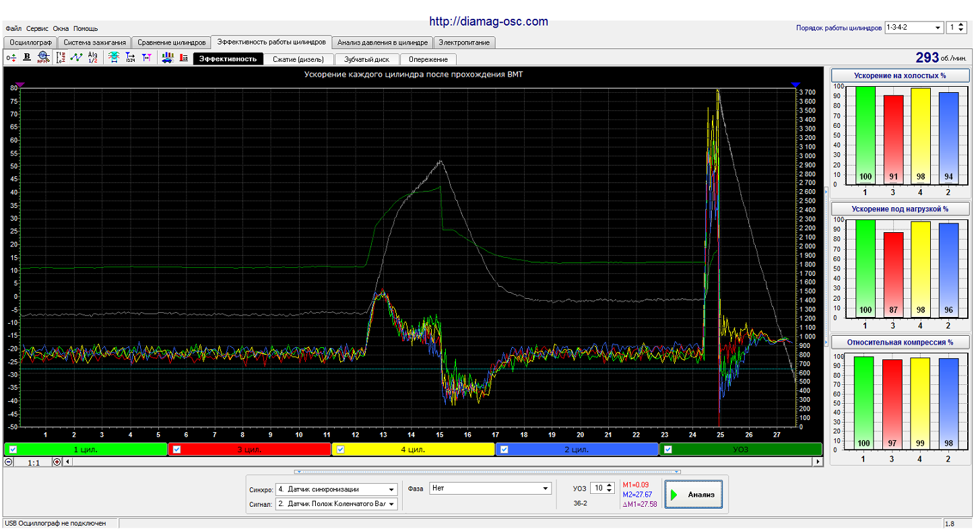Increase the УОЗ spinner value

click(x=610, y=485)
